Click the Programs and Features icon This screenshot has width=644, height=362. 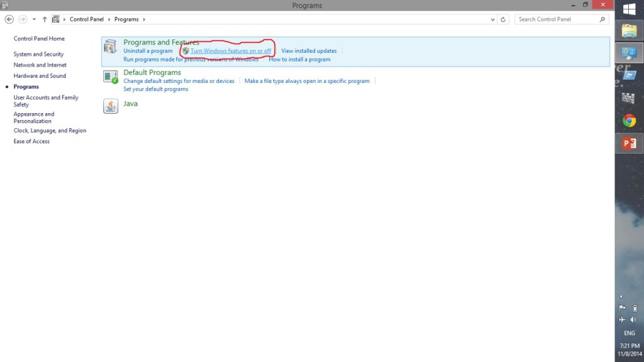(111, 47)
